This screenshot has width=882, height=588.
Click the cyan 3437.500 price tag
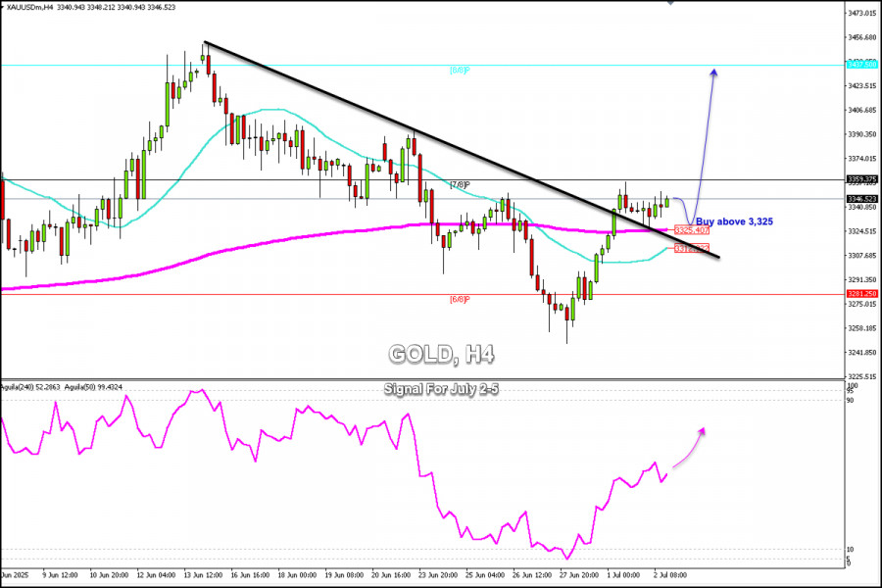(862, 66)
